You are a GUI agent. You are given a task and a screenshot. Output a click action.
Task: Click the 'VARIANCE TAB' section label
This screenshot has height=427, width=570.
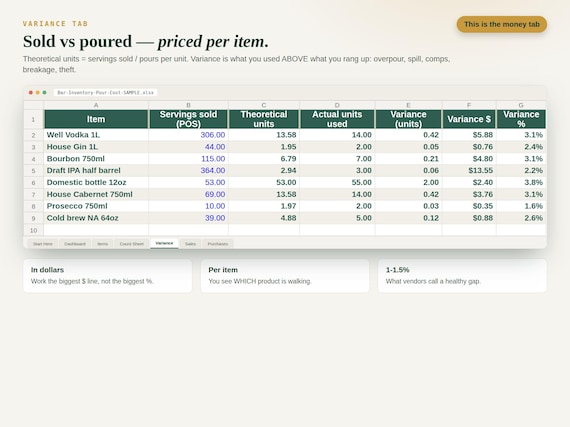55,24
